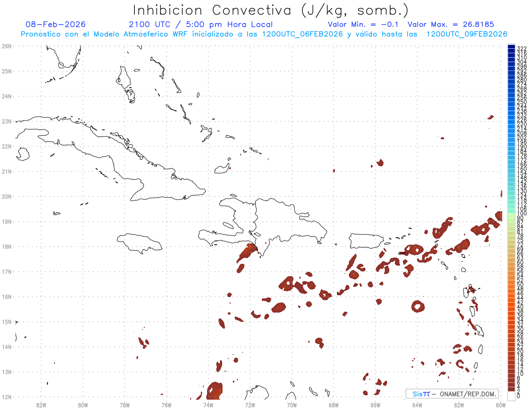
Task: Click the title 'Inhibicion Convectiva (J/kg, somb.)'
Action: click(271, 10)
